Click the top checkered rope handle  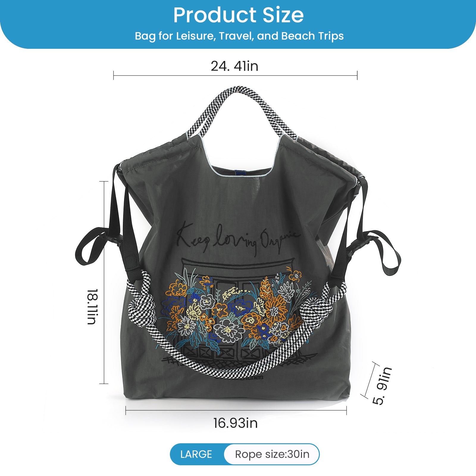click(x=242, y=113)
